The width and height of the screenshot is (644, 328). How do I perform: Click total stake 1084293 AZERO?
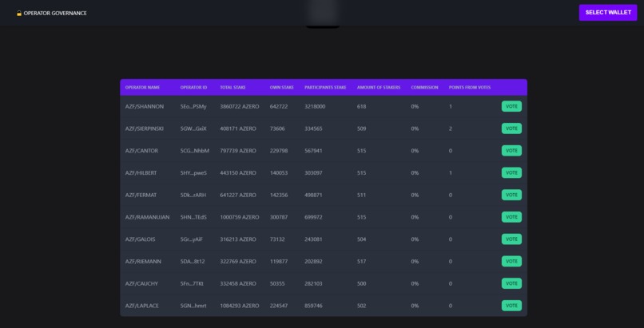click(240, 306)
